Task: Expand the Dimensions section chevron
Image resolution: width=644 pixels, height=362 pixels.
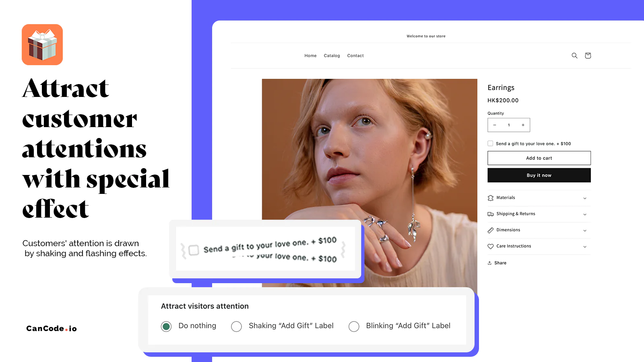Action: tap(585, 230)
